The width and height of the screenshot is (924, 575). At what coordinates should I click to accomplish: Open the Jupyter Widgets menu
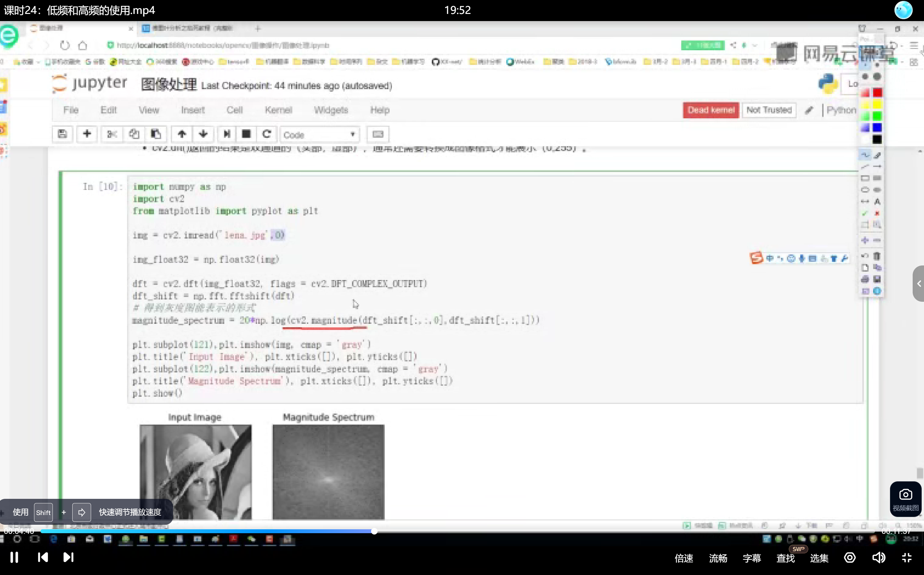[x=331, y=110]
